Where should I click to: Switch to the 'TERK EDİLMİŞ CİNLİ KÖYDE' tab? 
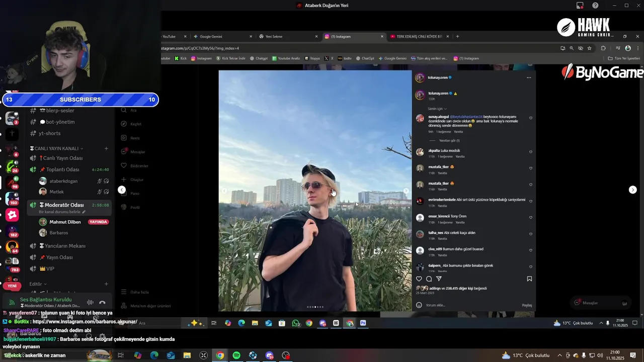click(x=419, y=36)
